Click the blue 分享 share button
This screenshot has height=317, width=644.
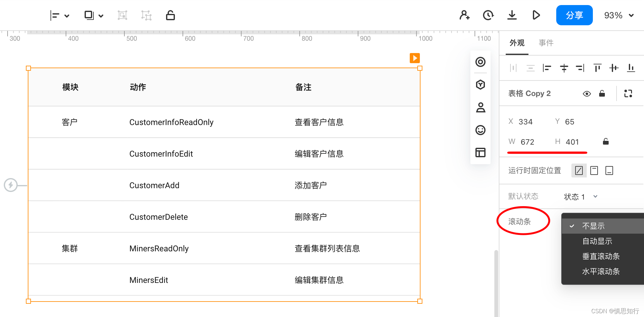tap(574, 15)
